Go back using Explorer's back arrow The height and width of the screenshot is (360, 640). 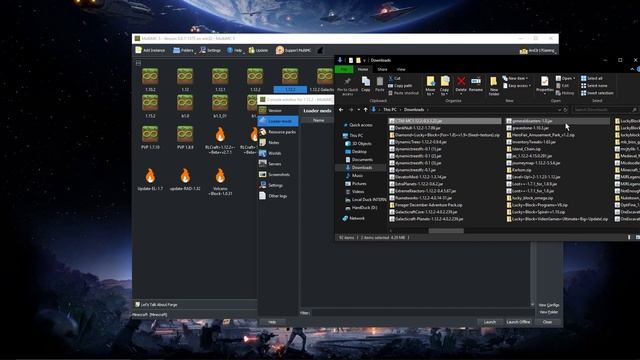[341, 110]
